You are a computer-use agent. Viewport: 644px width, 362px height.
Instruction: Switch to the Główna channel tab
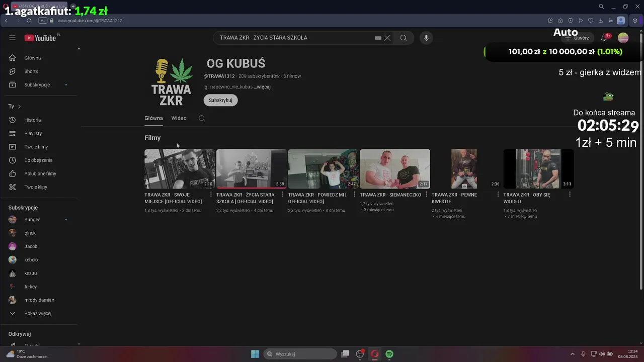click(153, 118)
